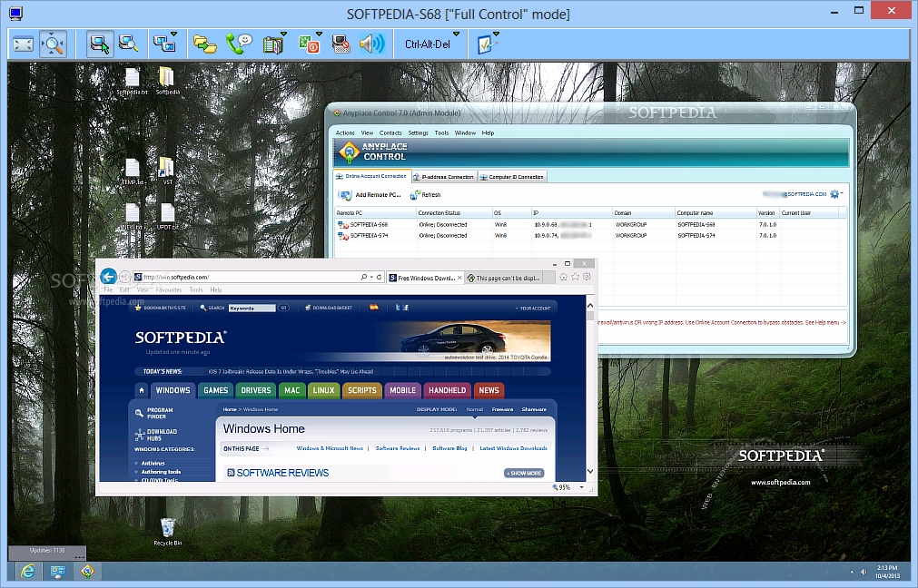Switch to IP-address Connection tab

tap(443, 177)
